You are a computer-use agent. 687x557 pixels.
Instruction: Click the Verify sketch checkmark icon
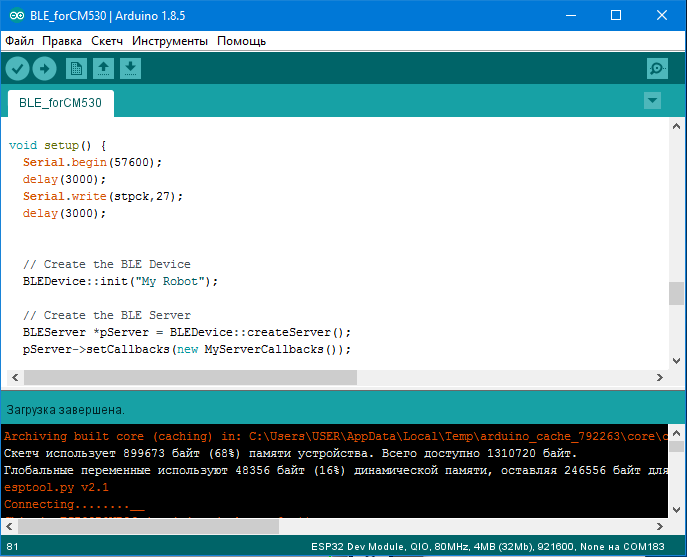pyautogui.click(x=18, y=68)
